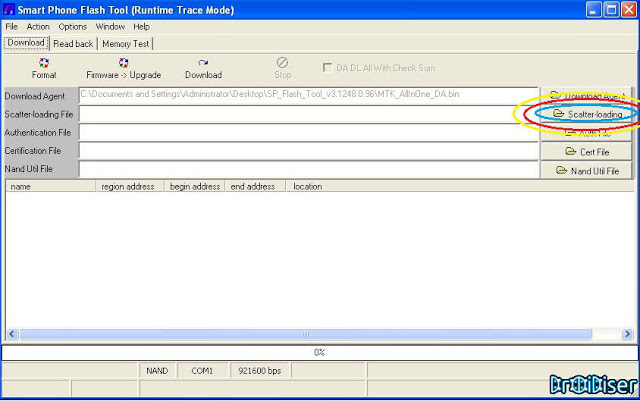Click the Flash Tool title bar icon
Viewport: 640px width, 401px height.
point(9,9)
